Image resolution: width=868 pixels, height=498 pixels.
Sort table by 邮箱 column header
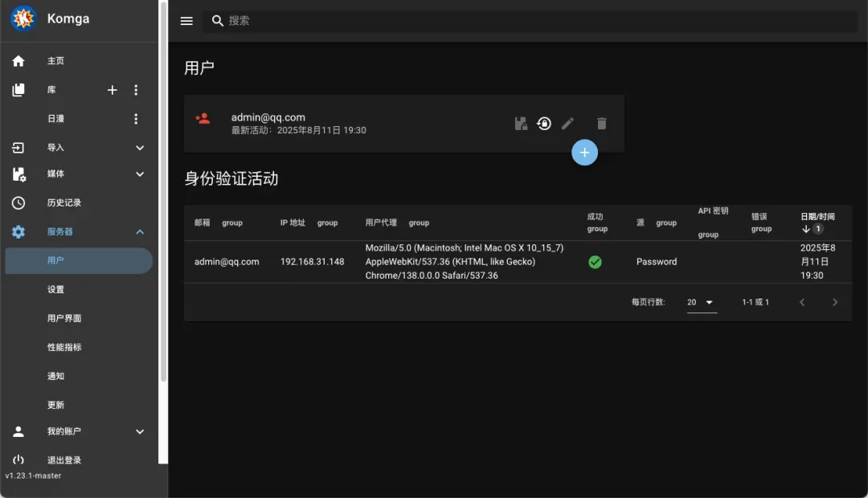202,222
